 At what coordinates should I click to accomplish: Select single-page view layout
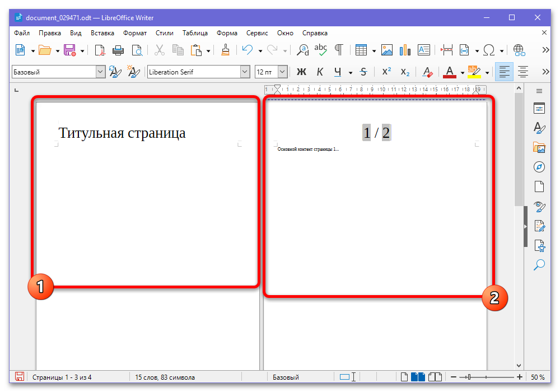pyautogui.click(x=404, y=377)
